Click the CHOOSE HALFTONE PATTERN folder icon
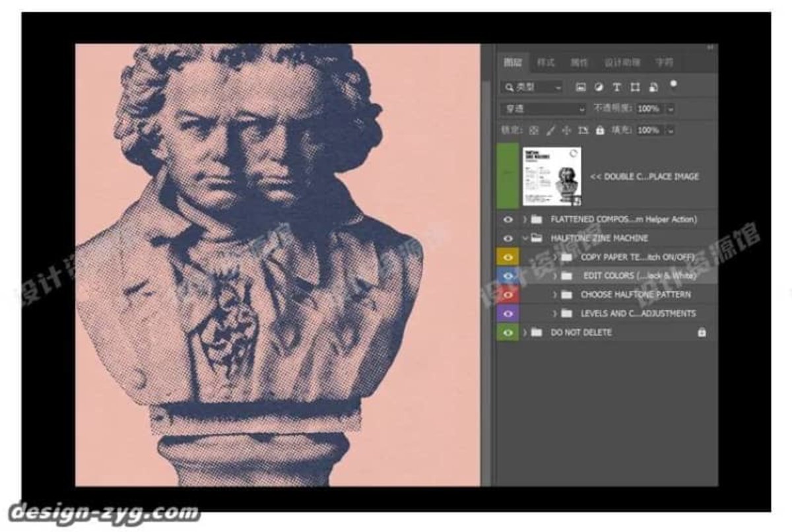 tap(566, 294)
